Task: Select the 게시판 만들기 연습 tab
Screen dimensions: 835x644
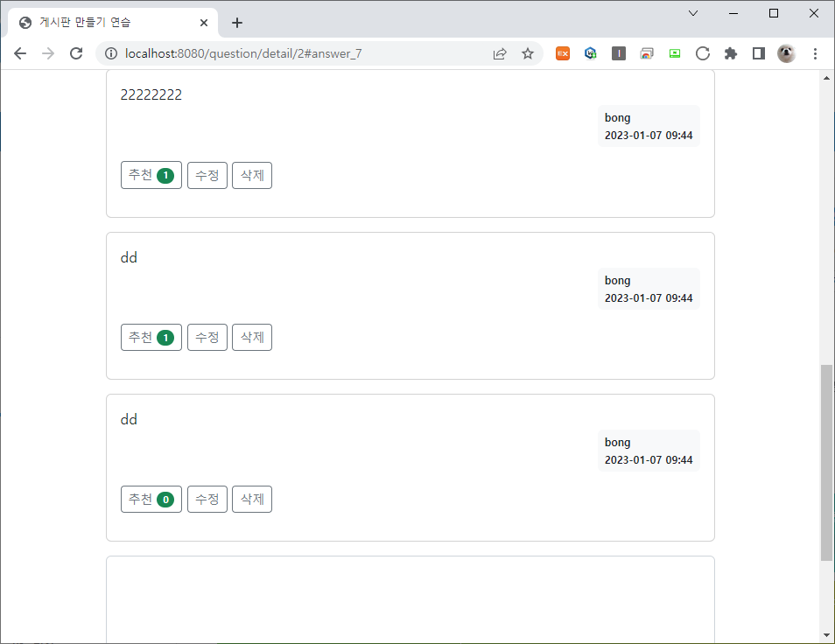Action: tap(113, 23)
